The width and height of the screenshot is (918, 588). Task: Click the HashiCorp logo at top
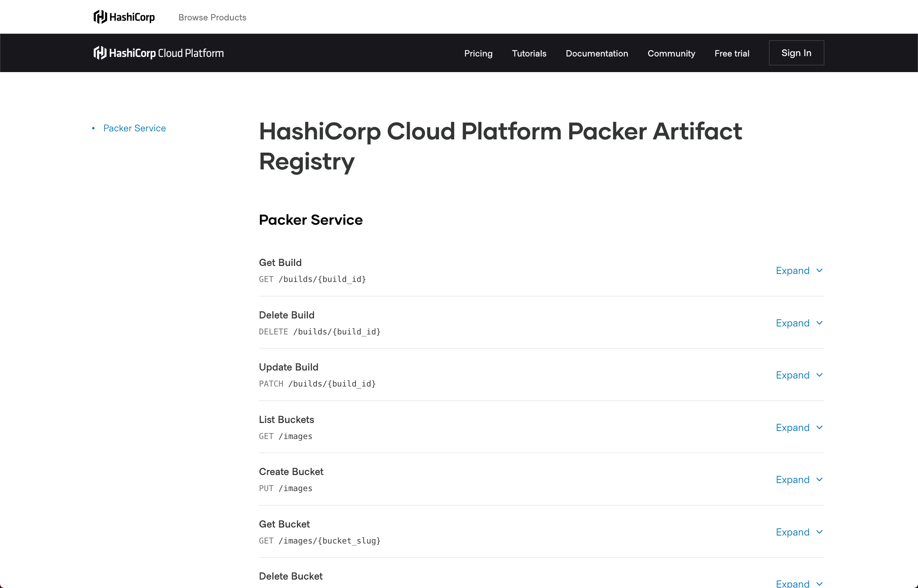coord(124,17)
